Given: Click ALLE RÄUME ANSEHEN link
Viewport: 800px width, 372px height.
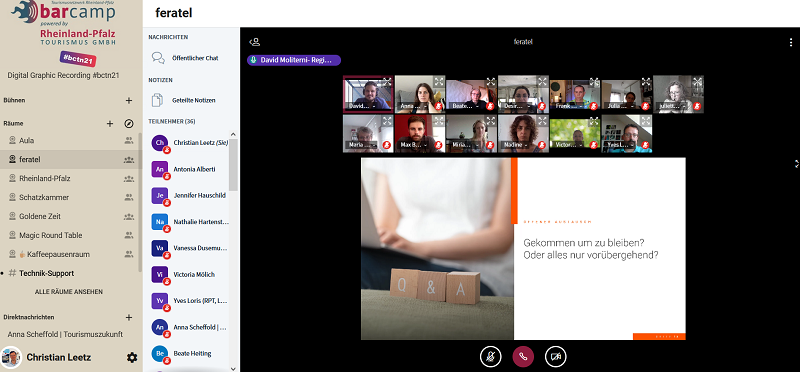Looking at the screenshot, I should [x=69, y=292].
